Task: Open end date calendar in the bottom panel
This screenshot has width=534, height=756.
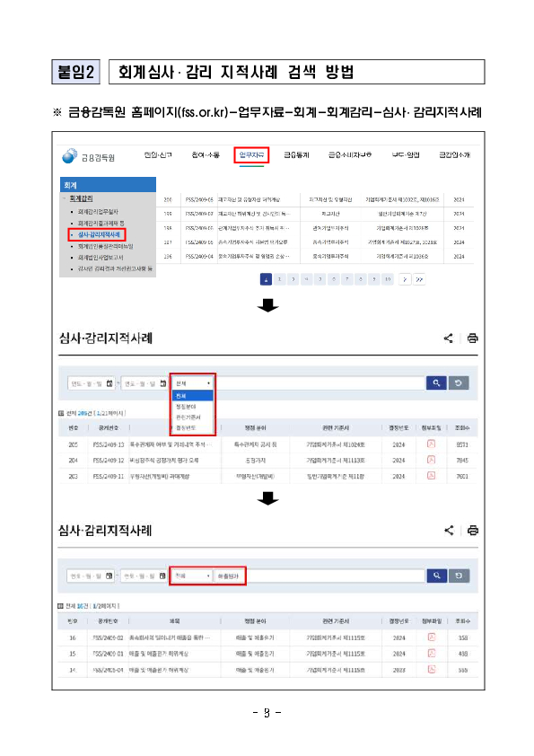Action: click(162, 576)
